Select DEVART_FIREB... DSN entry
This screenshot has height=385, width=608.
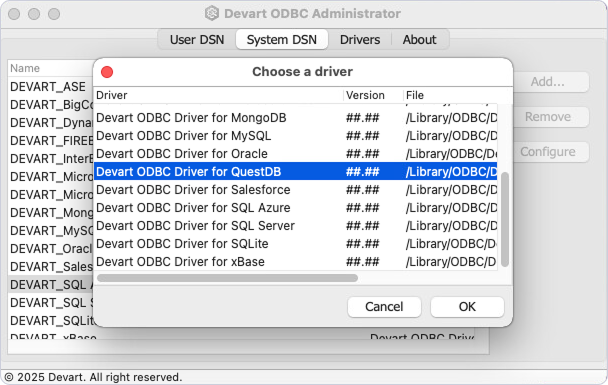click(51, 141)
